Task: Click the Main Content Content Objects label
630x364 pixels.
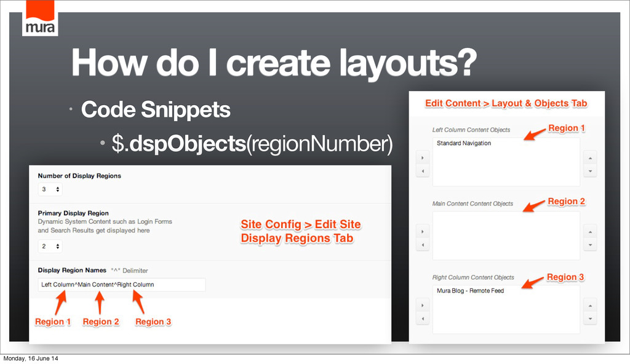Action: 472,204
